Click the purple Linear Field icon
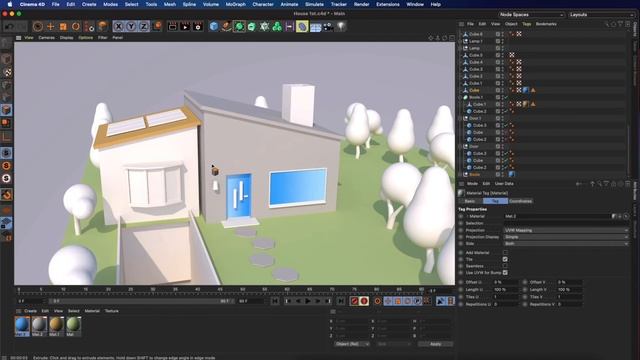 tap(290, 27)
